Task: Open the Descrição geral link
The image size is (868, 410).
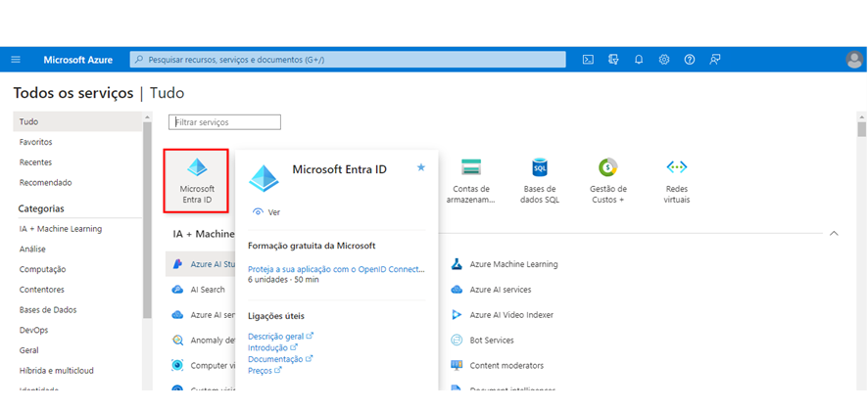Action: click(x=280, y=336)
